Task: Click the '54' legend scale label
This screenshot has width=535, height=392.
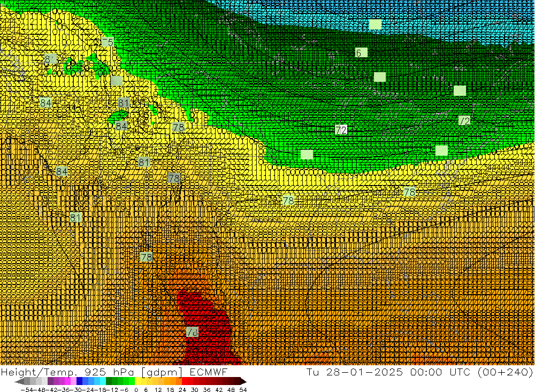Action: click(243, 390)
